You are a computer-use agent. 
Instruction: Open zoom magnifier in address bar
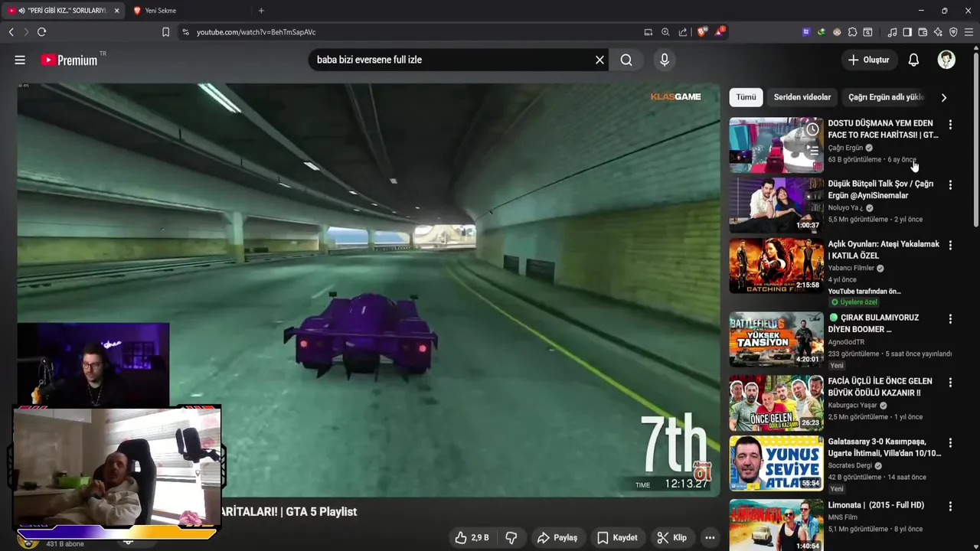(x=665, y=32)
